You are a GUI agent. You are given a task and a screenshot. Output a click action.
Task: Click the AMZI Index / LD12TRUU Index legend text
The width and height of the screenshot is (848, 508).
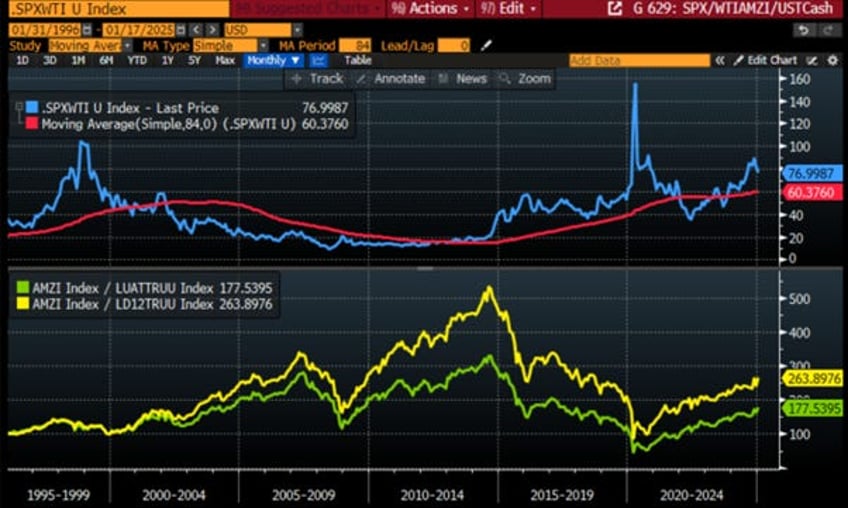(x=122, y=304)
